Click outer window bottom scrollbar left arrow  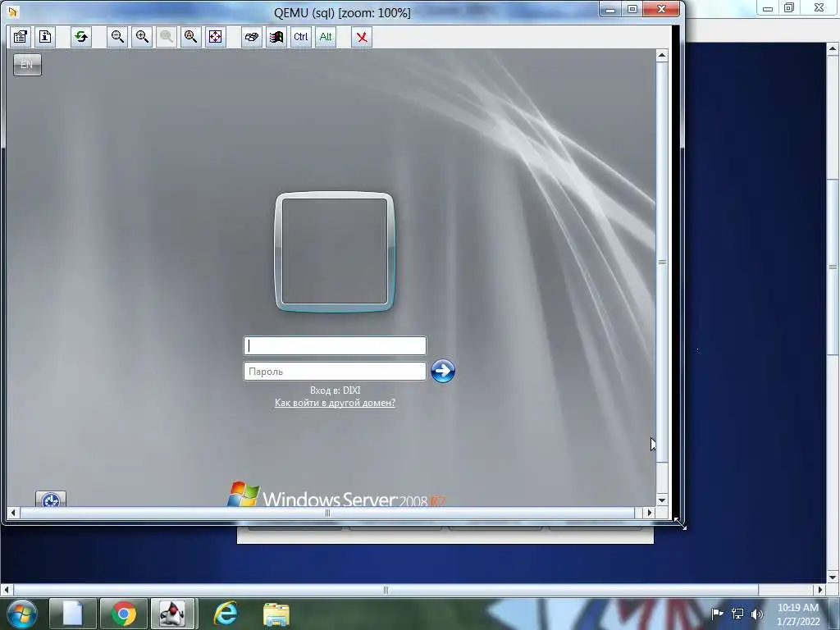[x=7, y=590]
